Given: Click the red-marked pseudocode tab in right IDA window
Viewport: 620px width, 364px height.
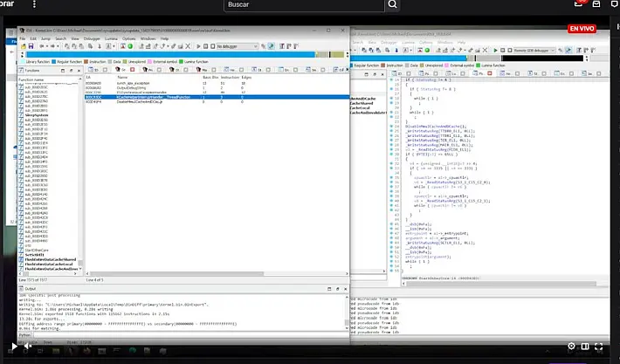Looking at the screenshot, I should [x=483, y=73].
